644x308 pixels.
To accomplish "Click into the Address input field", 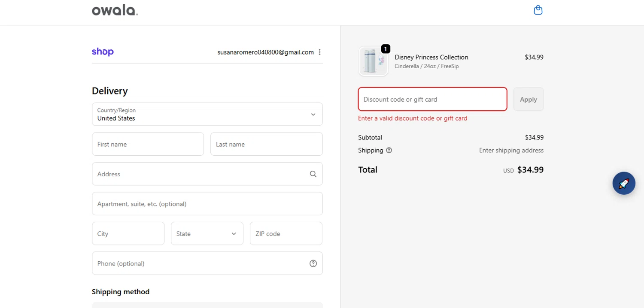I will coord(200,174).
